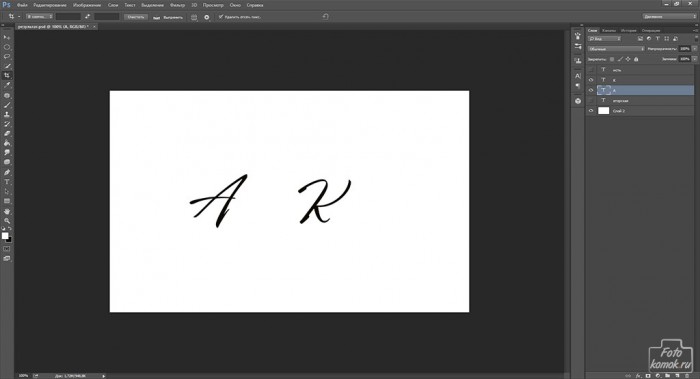Uncheck 'Удалить отсеч. пикс.' checkbox
The image size is (700, 379).
(221, 17)
